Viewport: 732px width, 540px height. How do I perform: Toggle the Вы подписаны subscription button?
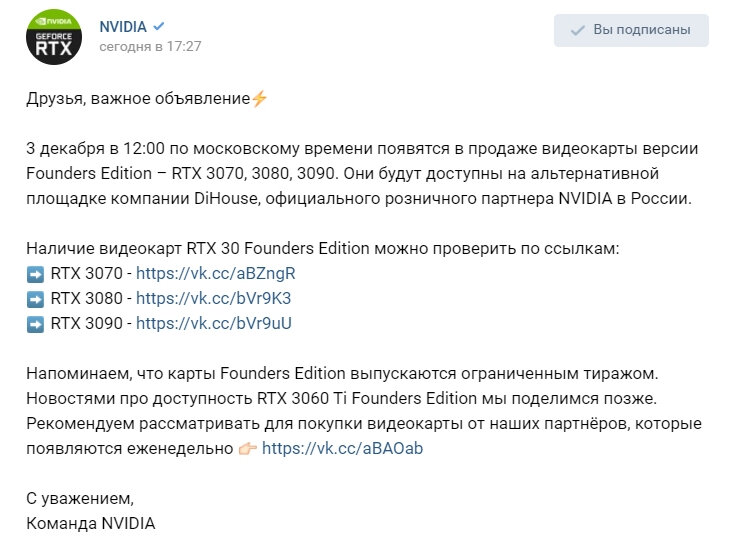[631, 30]
